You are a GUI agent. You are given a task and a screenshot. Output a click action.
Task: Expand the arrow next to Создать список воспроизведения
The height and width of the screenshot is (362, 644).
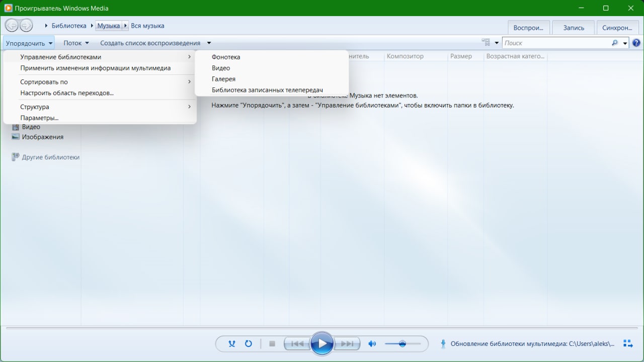[x=209, y=43]
